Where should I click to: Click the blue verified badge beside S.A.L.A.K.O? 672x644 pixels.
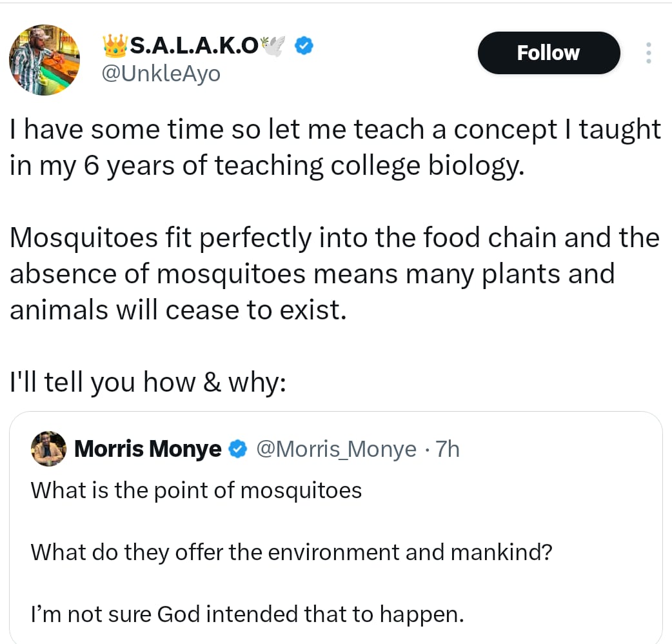coord(304,45)
